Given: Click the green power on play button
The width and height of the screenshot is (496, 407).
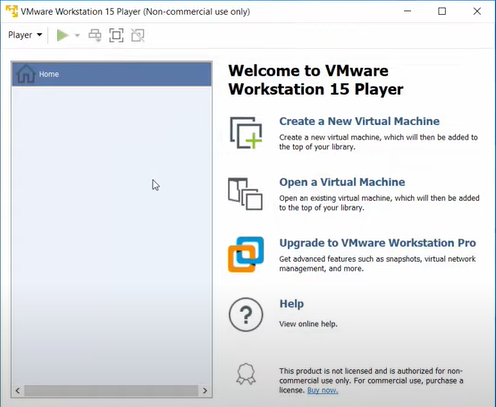Looking at the screenshot, I should [62, 35].
